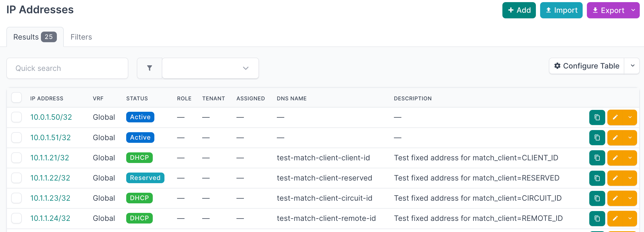Click description ending match_client=CLIENT_ID
The width and height of the screenshot is (644, 232).
[x=476, y=158]
